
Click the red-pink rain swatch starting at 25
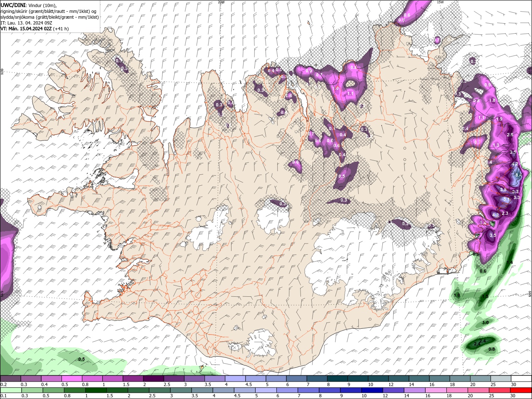[500, 390]
